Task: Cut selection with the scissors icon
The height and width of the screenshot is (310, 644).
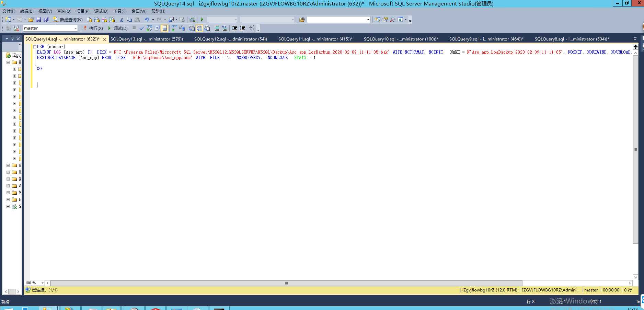Action: pos(122,20)
